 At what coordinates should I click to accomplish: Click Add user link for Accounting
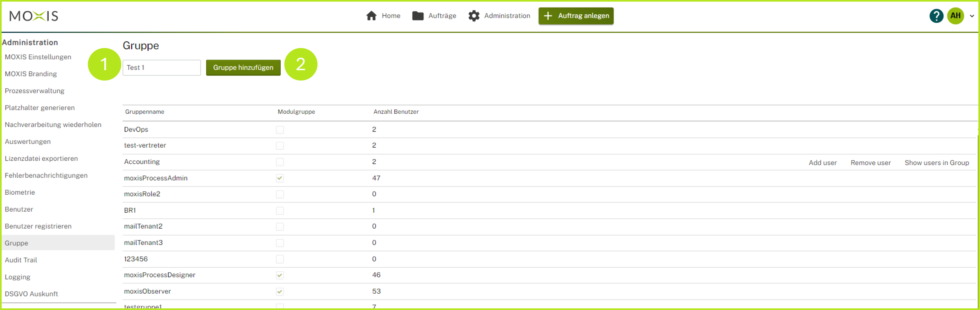click(x=822, y=163)
